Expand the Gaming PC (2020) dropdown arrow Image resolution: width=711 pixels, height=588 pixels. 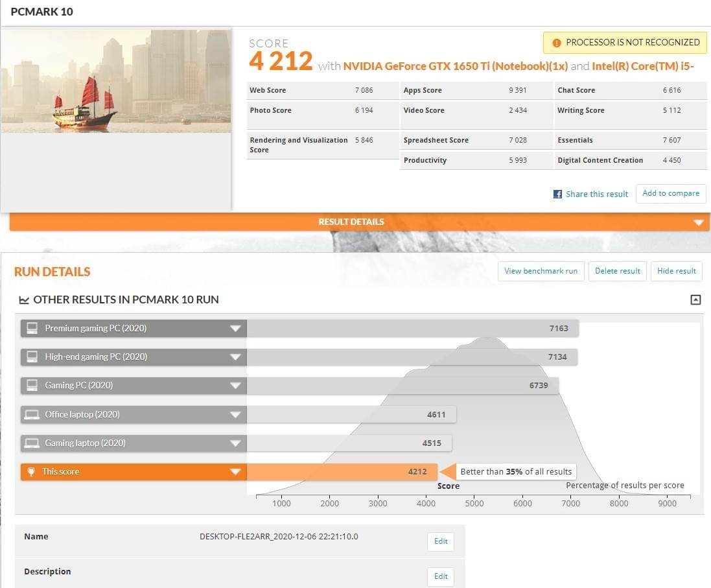235,386
